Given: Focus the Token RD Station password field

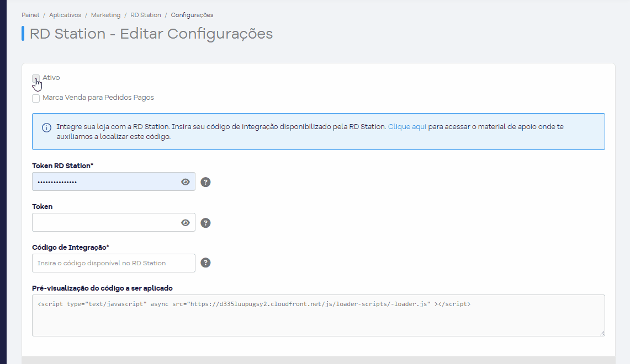Looking at the screenshot, I should tap(114, 181).
